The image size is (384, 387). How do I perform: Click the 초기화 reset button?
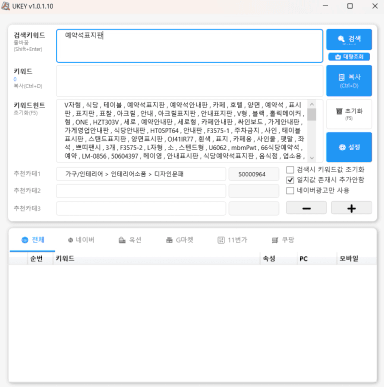349,114
